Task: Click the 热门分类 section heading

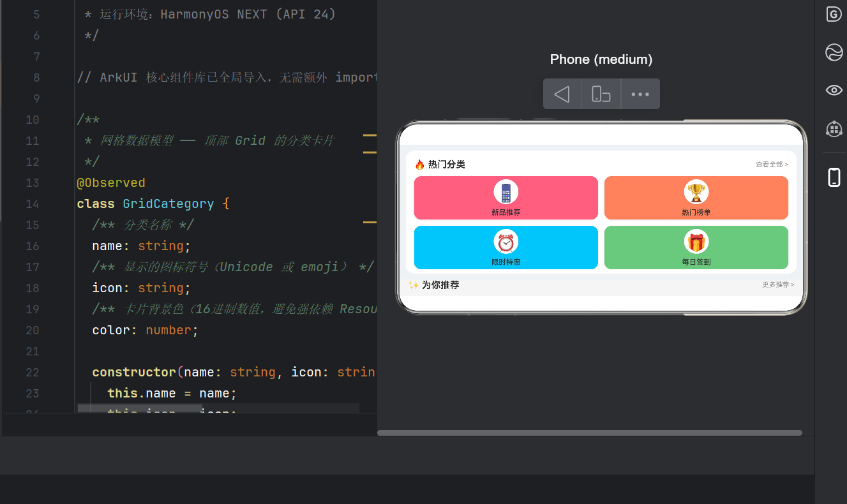Action: click(x=447, y=165)
